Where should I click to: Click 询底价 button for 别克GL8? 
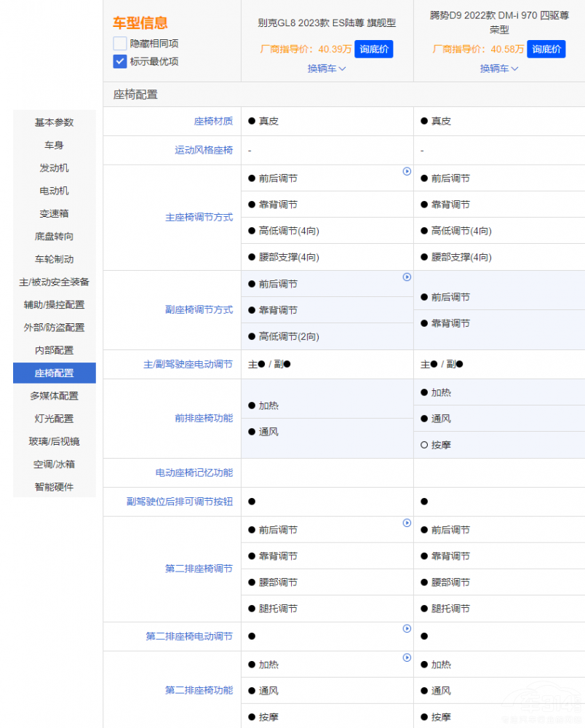pyautogui.click(x=373, y=50)
